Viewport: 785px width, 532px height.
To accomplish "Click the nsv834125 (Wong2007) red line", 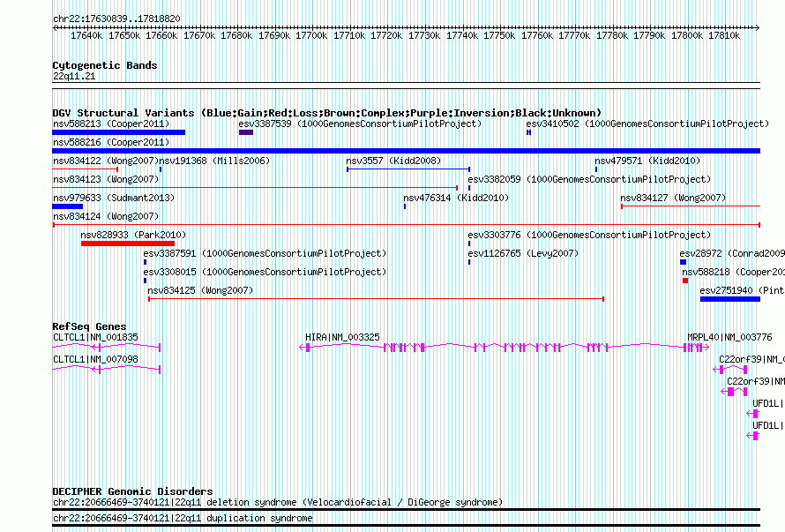I will (x=376, y=299).
